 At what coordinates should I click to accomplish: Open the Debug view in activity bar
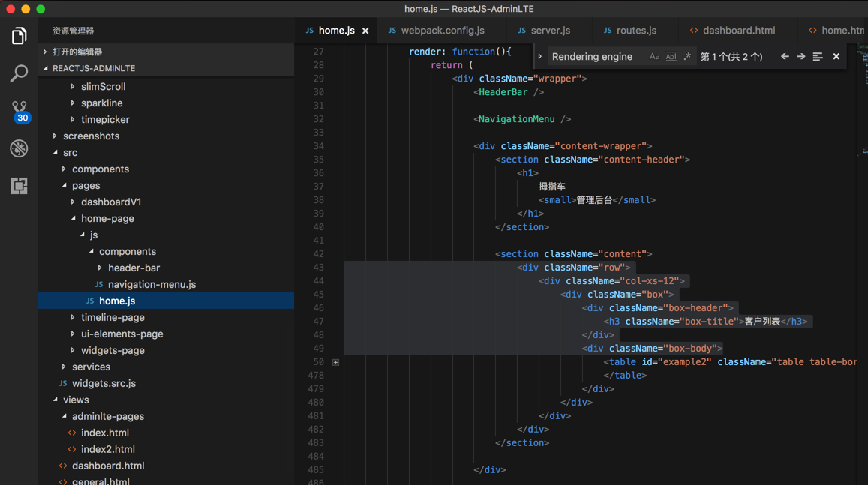[x=19, y=148]
